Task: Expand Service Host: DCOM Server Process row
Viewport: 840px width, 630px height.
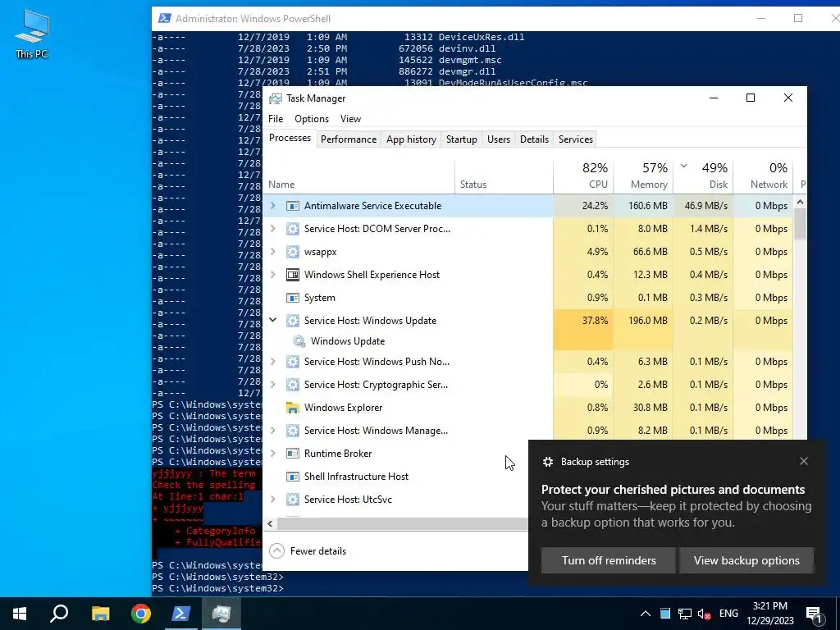Action: pyautogui.click(x=272, y=229)
